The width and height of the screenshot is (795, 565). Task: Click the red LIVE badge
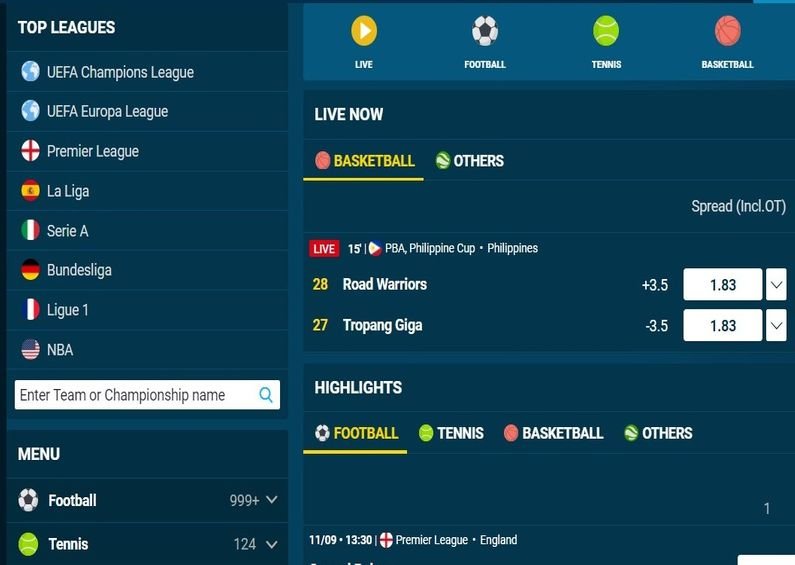[x=324, y=249]
